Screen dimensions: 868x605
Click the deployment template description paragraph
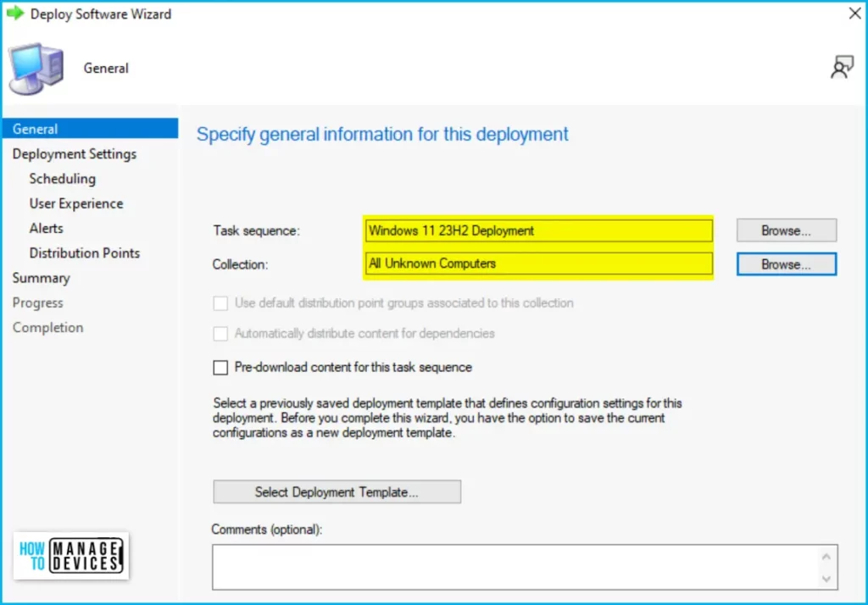448,418
